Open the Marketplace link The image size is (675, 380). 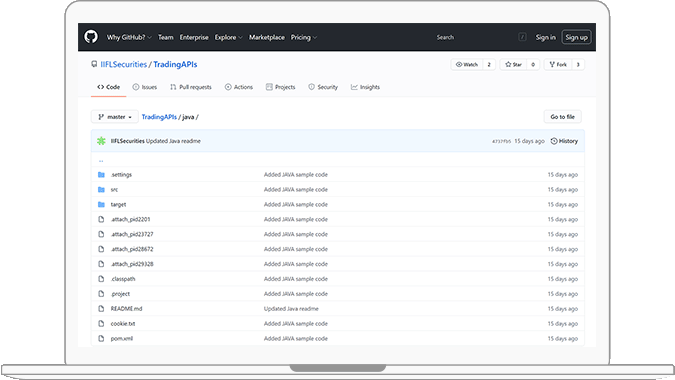266,37
